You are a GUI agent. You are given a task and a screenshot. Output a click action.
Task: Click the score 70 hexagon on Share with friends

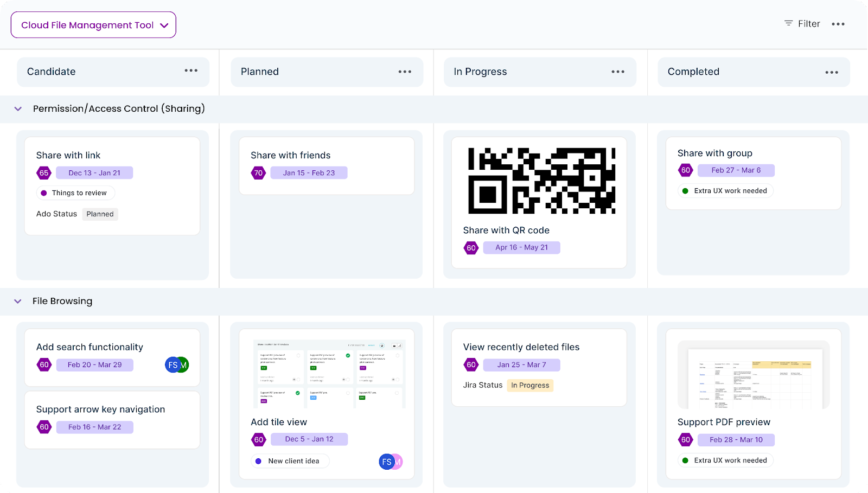click(258, 173)
